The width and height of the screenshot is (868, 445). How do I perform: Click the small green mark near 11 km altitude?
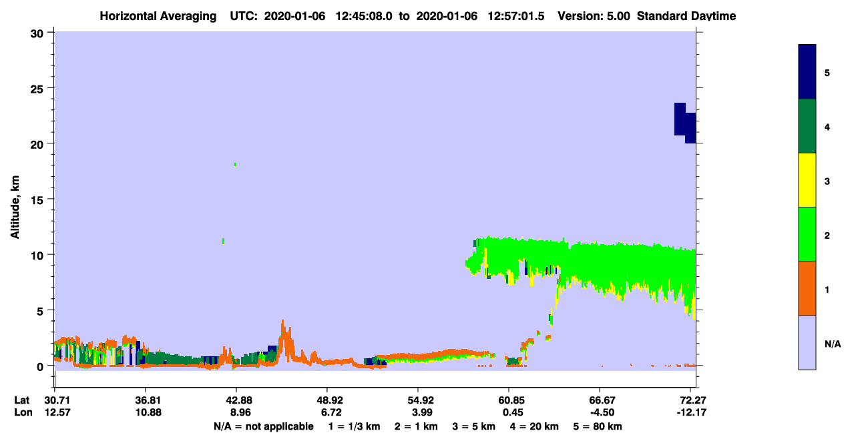(223, 241)
